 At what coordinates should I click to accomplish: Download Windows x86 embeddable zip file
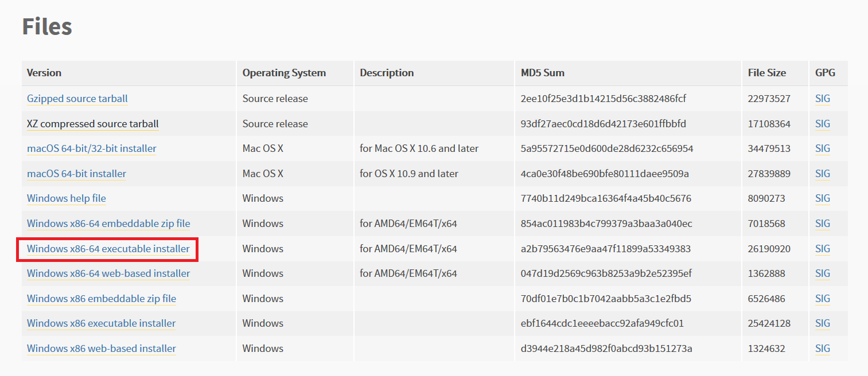[x=102, y=299]
